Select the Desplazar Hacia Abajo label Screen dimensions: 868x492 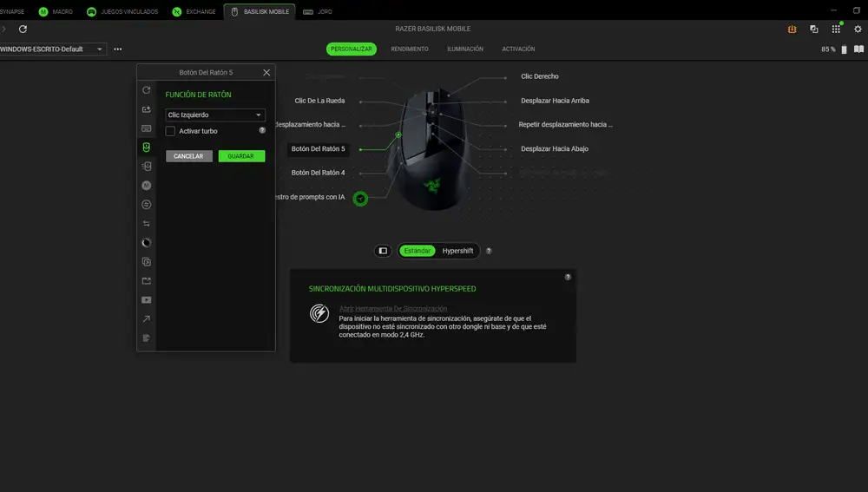pyautogui.click(x=554, y=149)
